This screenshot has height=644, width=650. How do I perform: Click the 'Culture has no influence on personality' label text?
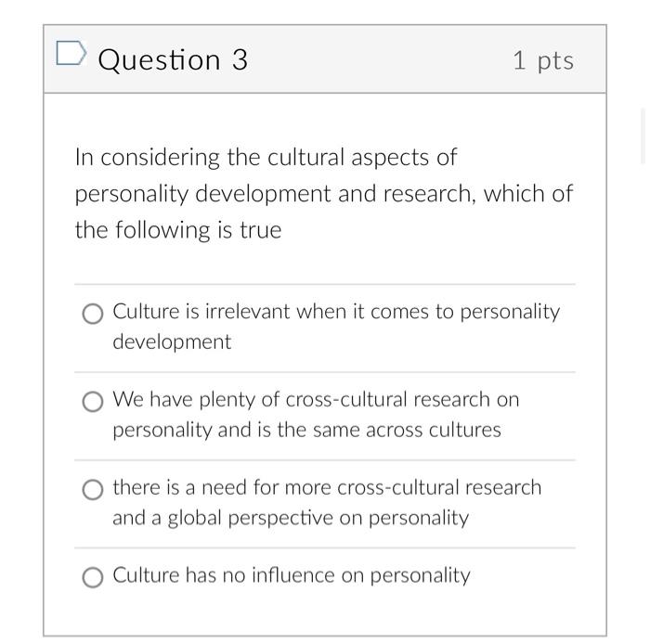(x=292, y=576)
